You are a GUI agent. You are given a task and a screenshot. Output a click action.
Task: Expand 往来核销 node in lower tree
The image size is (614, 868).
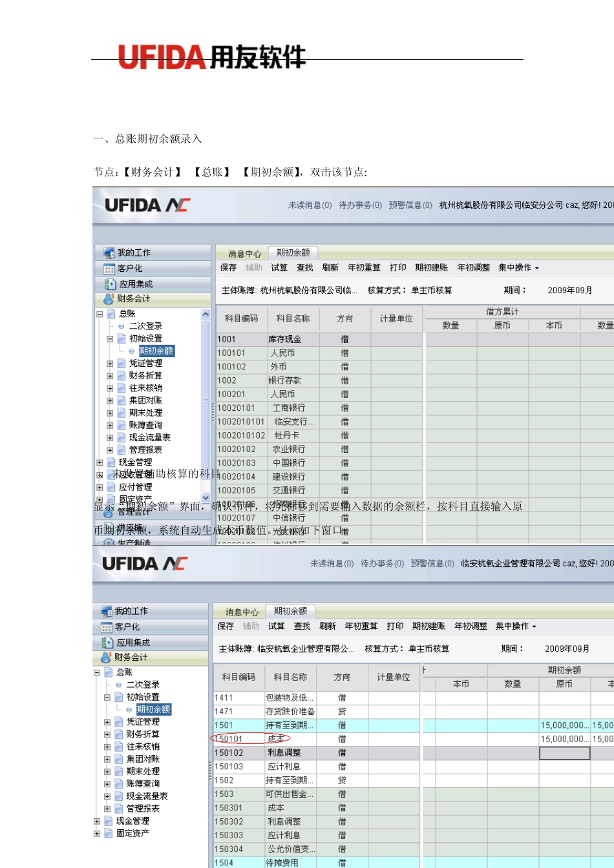coord(107,747)
